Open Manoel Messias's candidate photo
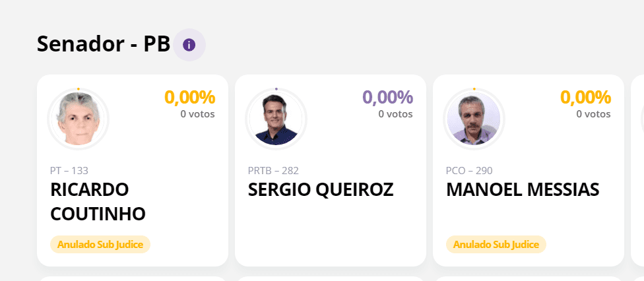Image resolution: width=644 pixels, height=281 pixels. 474,119
